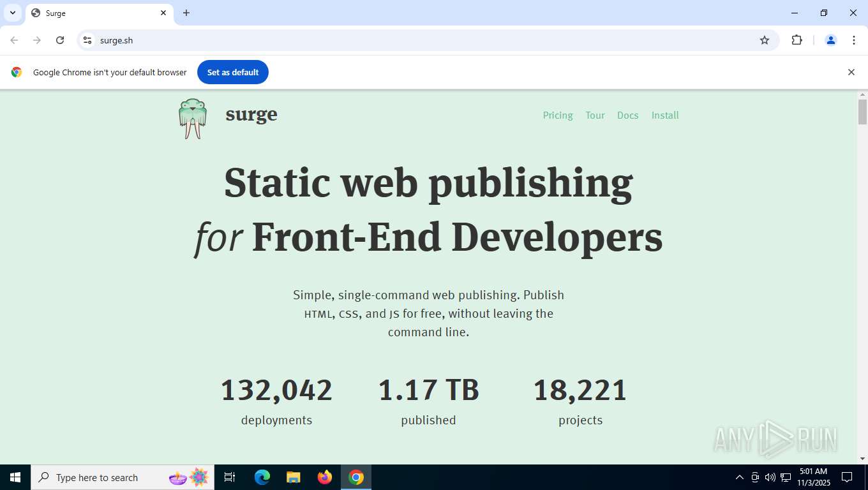Click the Set as default button
This screenshot has height=490, width=868.
tap(233, 72)
